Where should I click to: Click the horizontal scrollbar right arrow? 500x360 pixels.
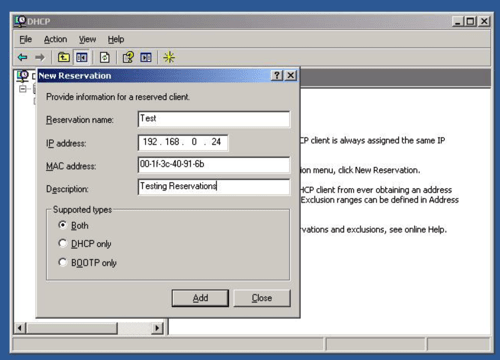157,328
